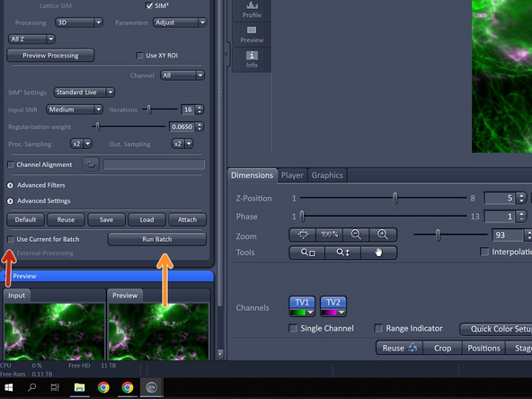Open Windows taskbar search
The image size is (532, 399).
(x=31, y=387)
